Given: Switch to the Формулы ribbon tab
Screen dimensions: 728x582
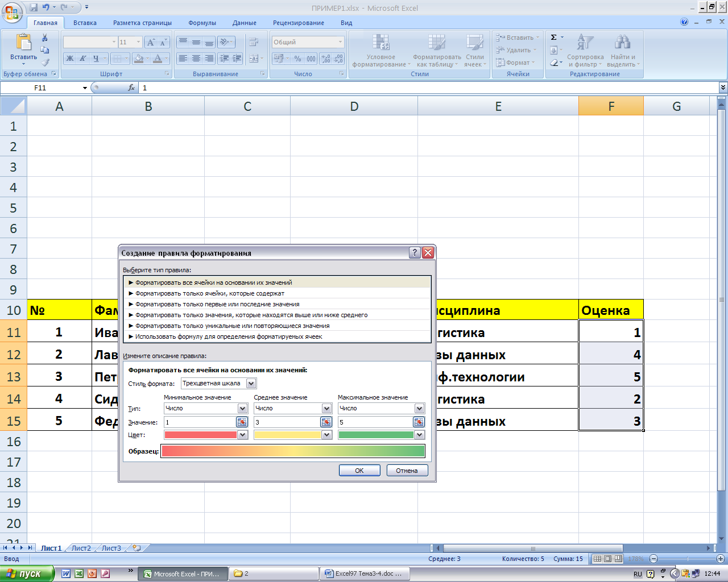Looking at the screenshot, I should pos(202,23).
